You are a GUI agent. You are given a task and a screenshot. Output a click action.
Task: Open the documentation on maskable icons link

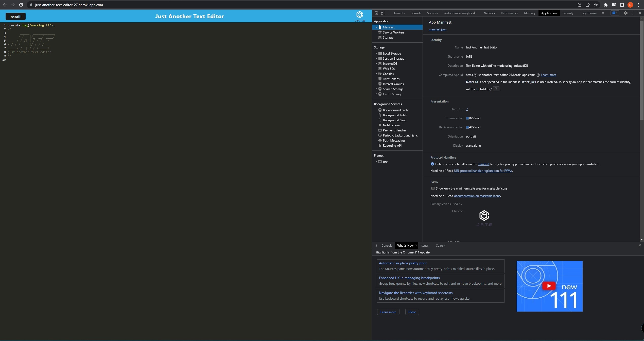tap(477, 196)
